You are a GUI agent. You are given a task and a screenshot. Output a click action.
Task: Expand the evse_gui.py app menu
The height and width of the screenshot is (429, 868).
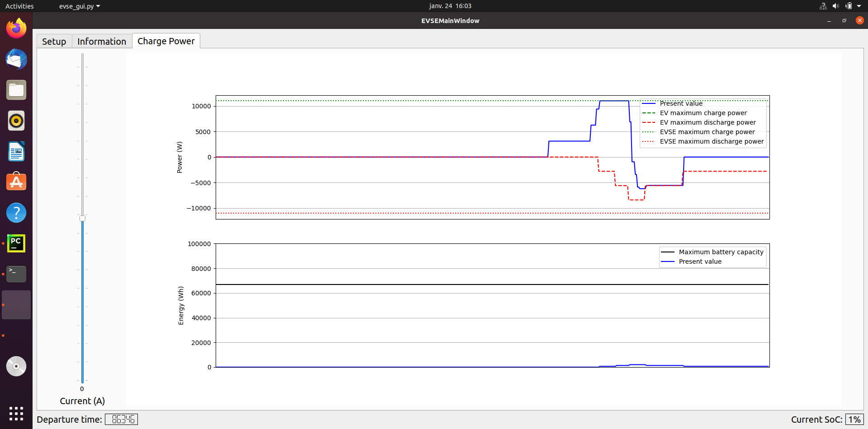click(80, 6)
